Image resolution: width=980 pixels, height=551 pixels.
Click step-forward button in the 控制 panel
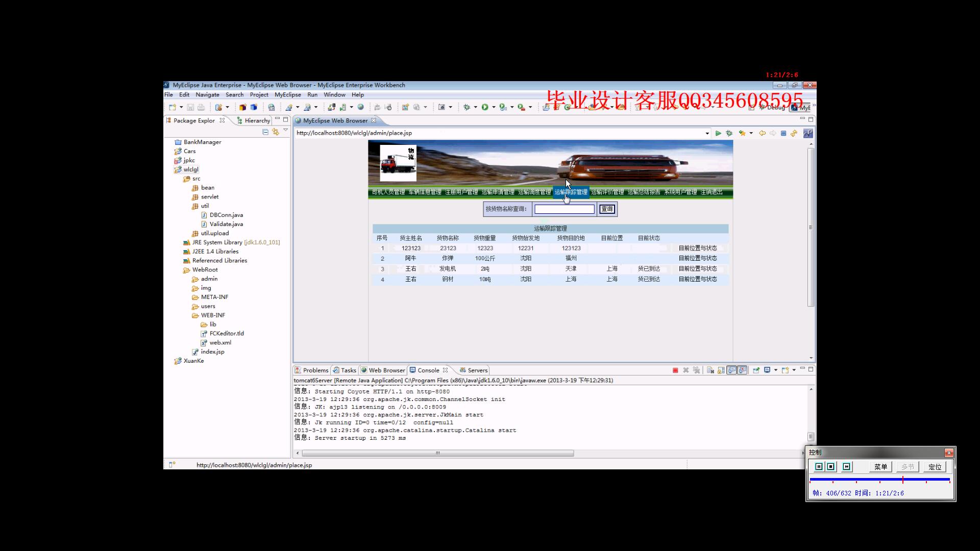[847, 467]
